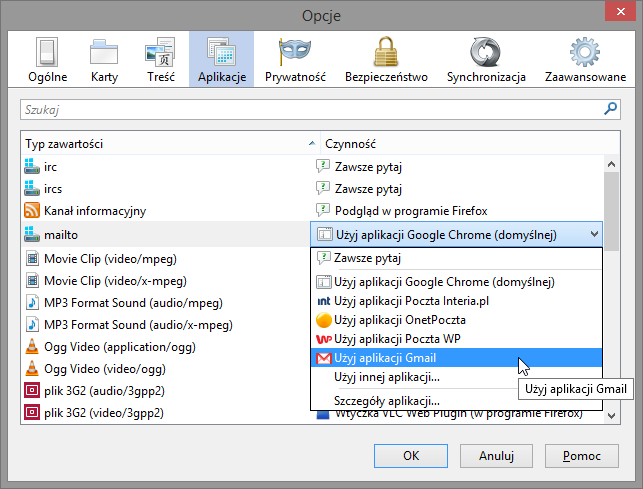Open the Bezpieczeństwo padlock panel
Image resolution: width=643 pixels, height=489 pixels.
click(x=386, y=59)
